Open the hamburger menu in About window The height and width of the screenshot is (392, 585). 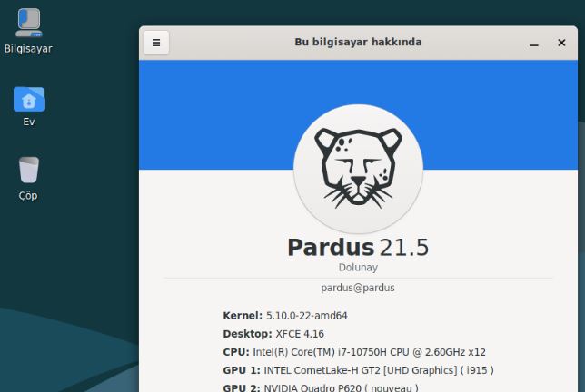pos(156,43)
